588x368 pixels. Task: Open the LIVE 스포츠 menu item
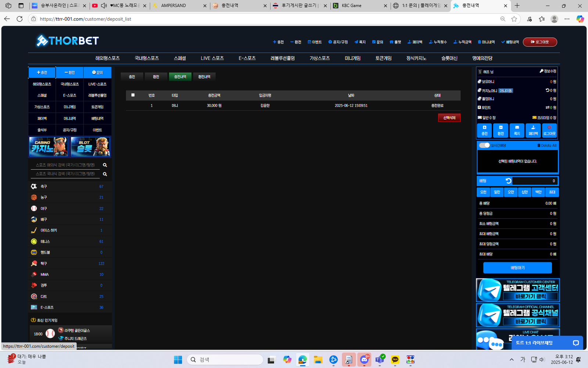[212, 58]
